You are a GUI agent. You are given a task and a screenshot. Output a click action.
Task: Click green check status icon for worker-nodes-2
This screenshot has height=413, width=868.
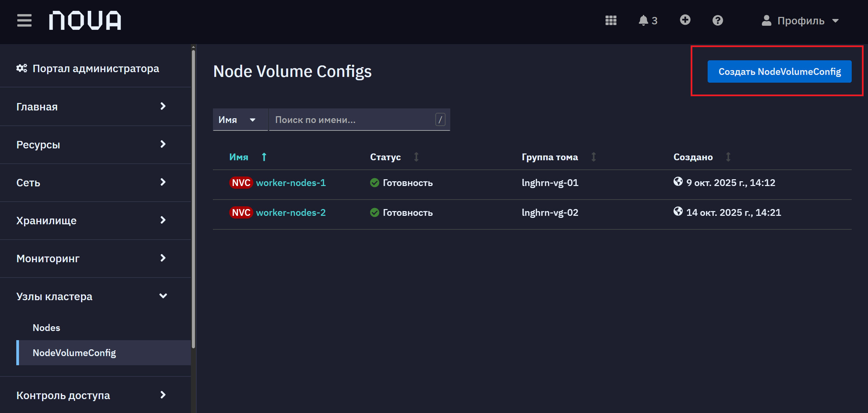[x=374, y=213]
